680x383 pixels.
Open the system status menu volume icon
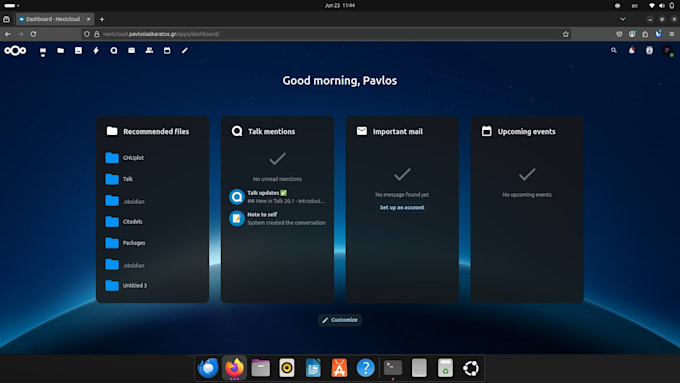tap(662, 6)
